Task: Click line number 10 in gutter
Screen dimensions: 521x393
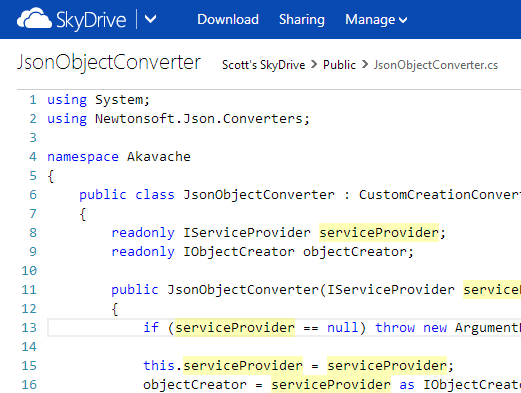Action: tap(29, 271)
